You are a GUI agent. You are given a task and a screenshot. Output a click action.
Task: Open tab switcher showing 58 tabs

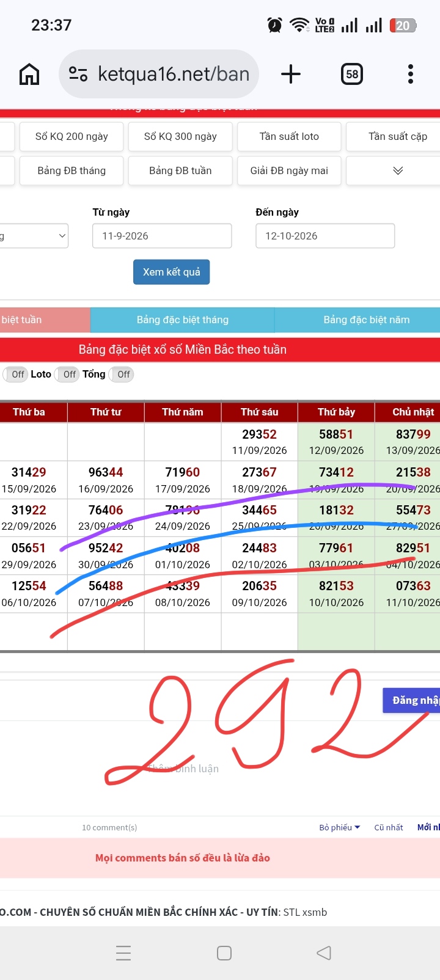pos(352,75)
